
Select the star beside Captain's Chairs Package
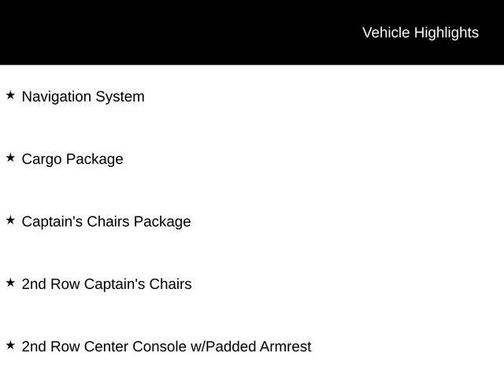10,220
